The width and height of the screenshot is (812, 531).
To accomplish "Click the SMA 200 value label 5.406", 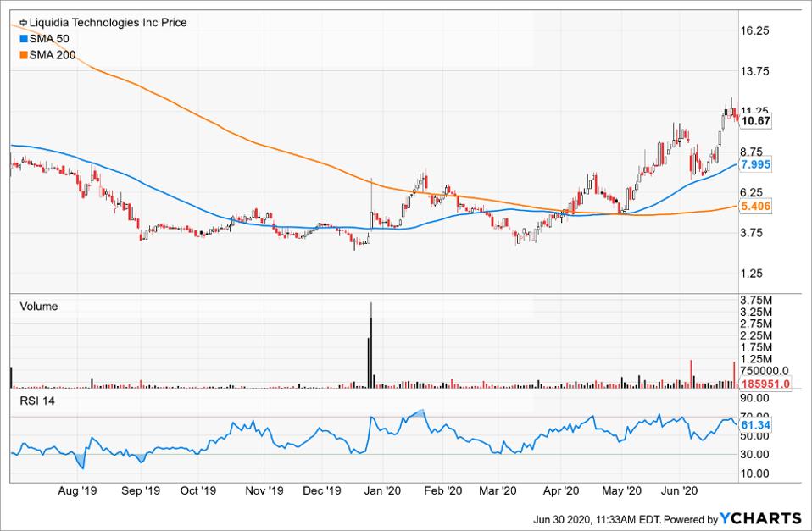I will point(755,206).
